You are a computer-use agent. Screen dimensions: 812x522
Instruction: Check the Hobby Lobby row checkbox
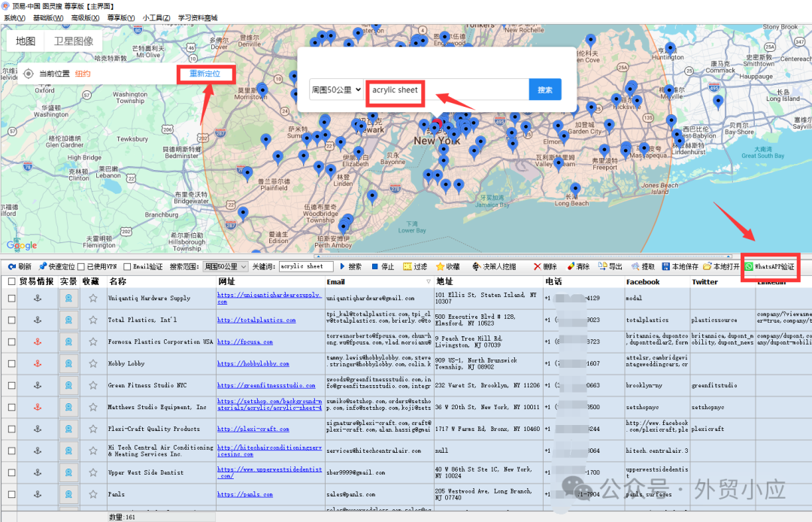[11, 363]
